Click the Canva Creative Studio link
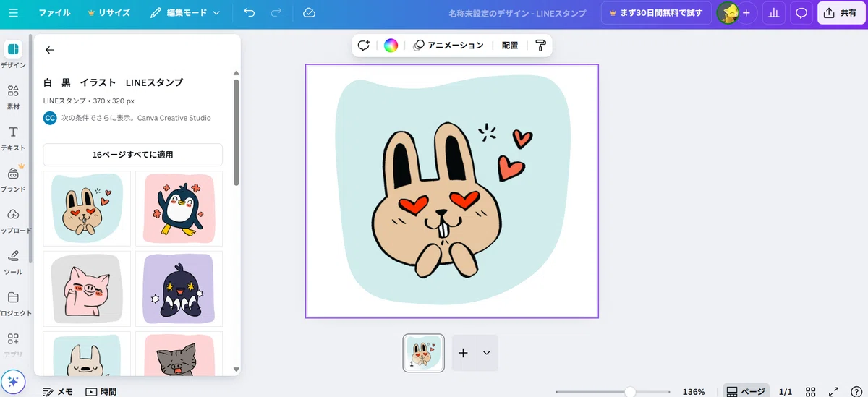The height and width of the screenshot is (397, 868). point(174,118)
